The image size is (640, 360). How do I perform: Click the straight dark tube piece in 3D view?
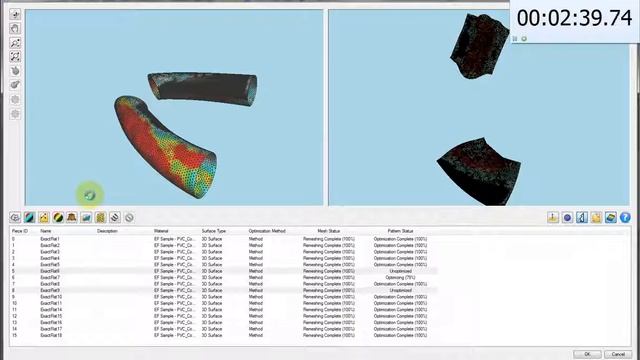click(x=203, y=89)
